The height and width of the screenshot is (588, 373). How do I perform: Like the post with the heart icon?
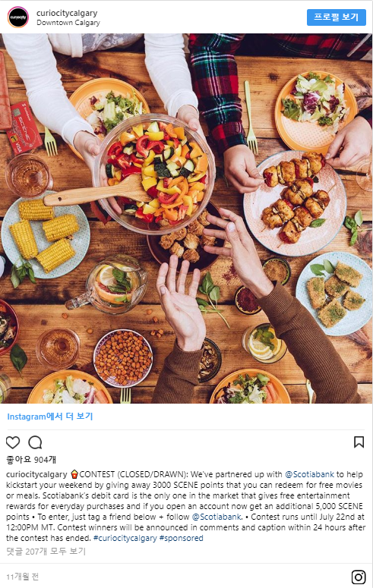point(13,442)
